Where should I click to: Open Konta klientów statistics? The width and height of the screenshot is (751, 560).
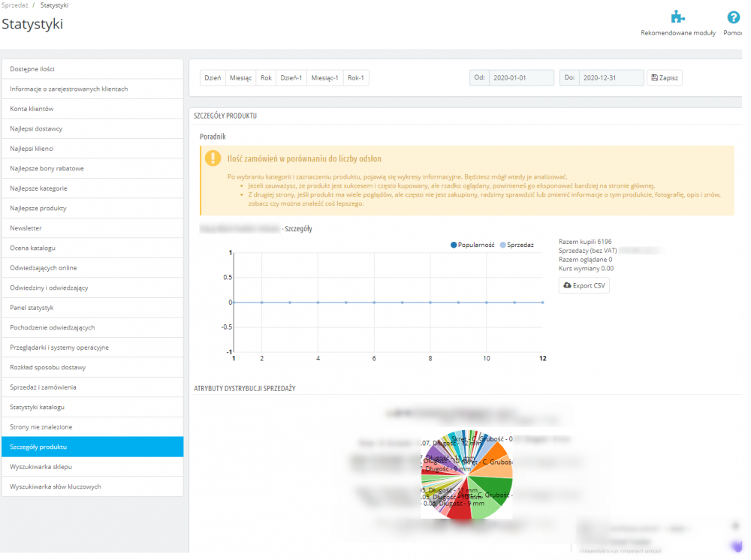[x=92, y=109]
